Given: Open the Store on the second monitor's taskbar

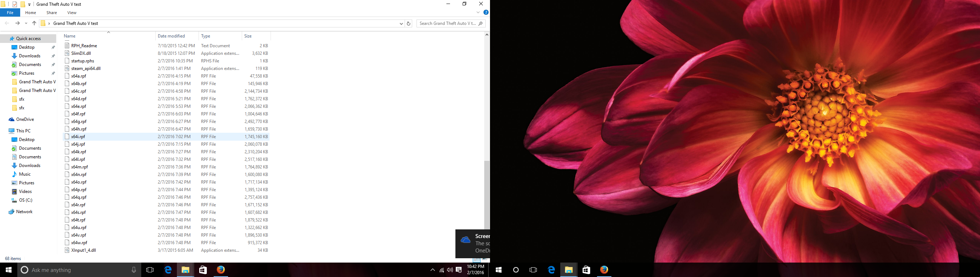Looking at the screenshot, I should [586, 270].
